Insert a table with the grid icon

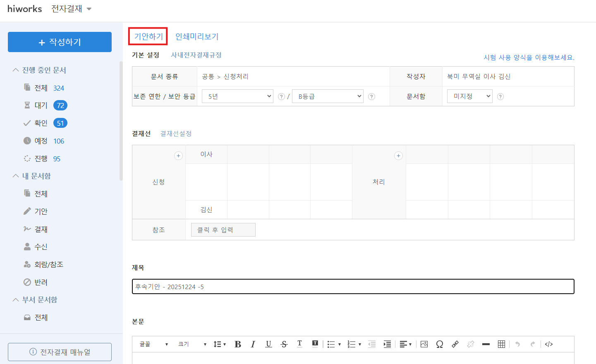click(x=501, y=344)
